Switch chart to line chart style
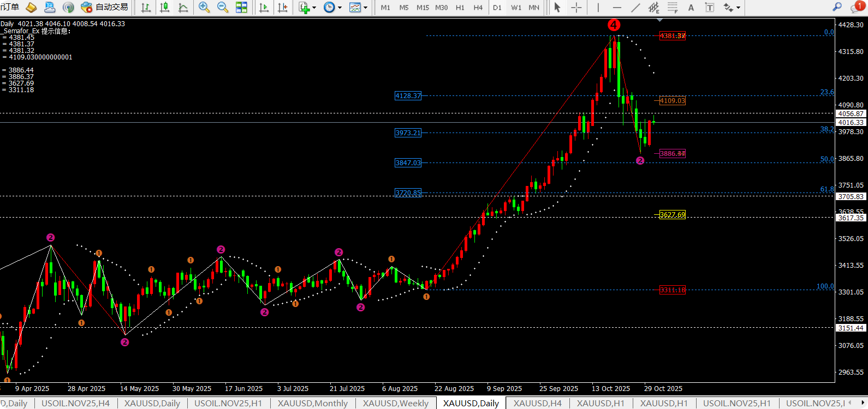Screen dimensions: 868x409 pos(183,8)
